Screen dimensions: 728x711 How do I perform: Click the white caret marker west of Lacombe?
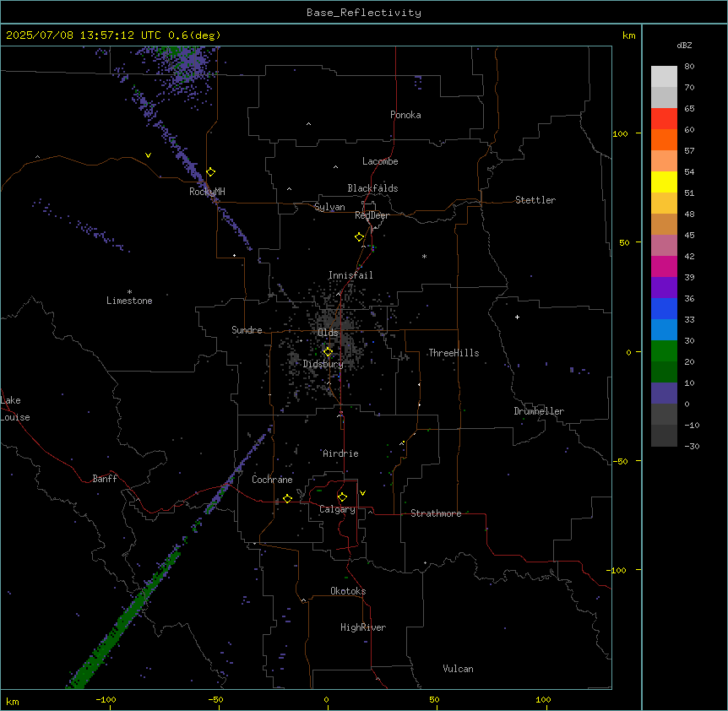tap(335, 167)
